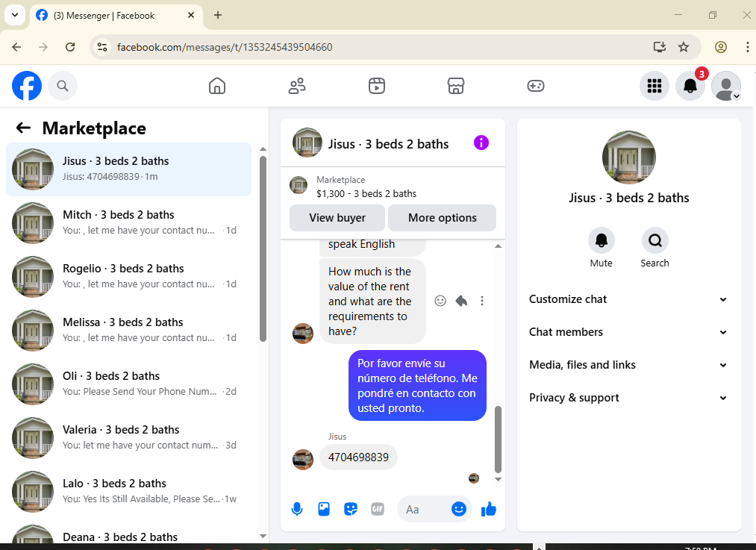Viewport: 756px width, 550px height.
Task: Click the Spanish phone number request message
Action: [417, 386]
